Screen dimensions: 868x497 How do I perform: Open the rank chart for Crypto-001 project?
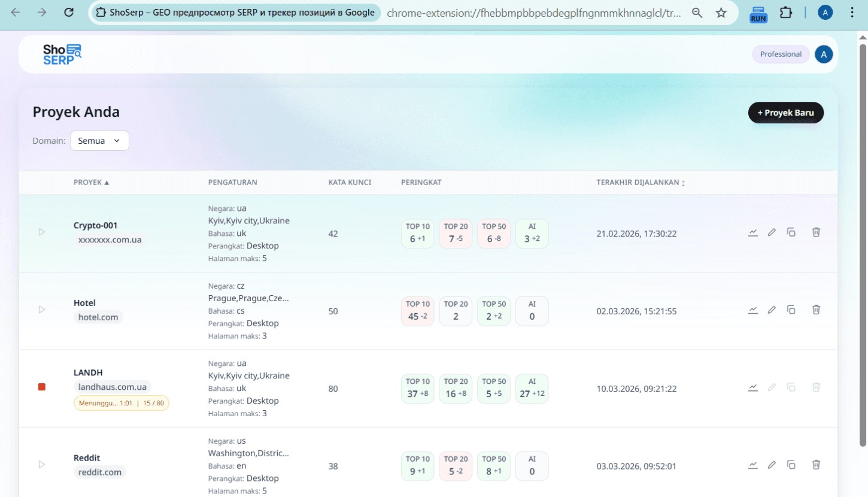[753, 232]
